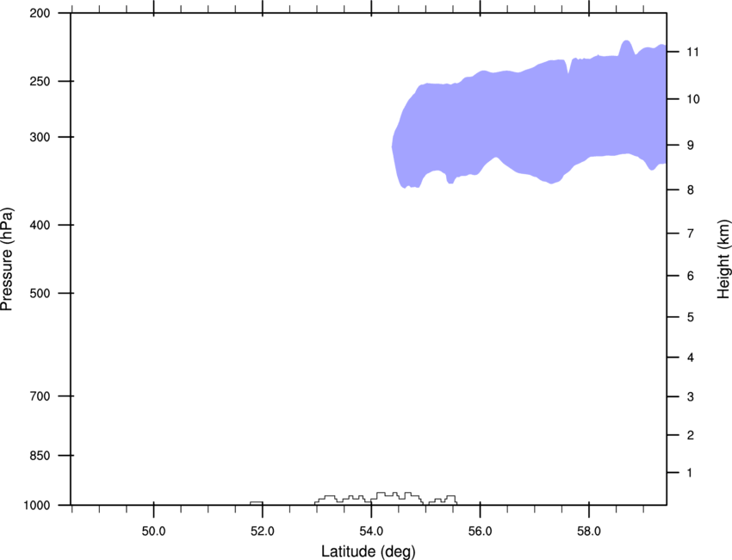Click the 250 pressure tick label
Viewport: 732px width, 560px height.
(40, 81)
